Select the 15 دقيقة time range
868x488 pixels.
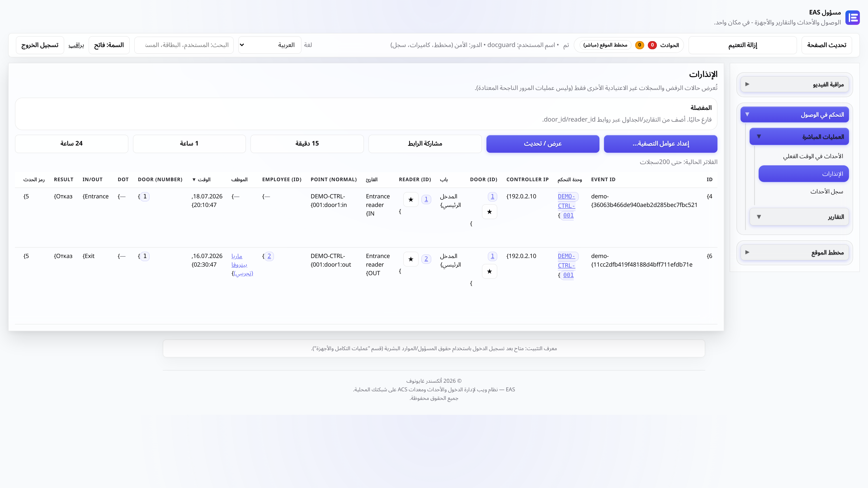307,143
